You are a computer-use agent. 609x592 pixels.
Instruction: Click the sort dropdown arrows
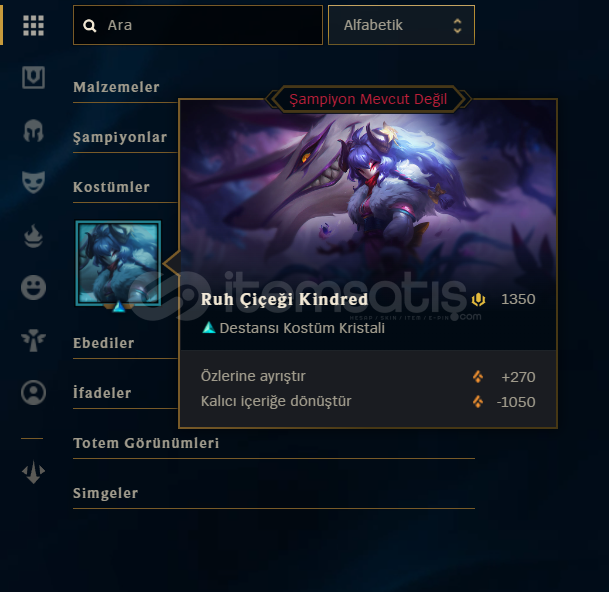458,26
